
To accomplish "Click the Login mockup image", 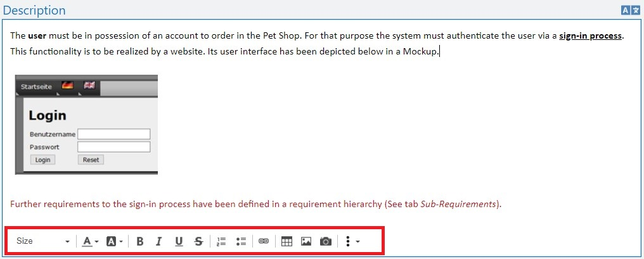I will point(86,125).
